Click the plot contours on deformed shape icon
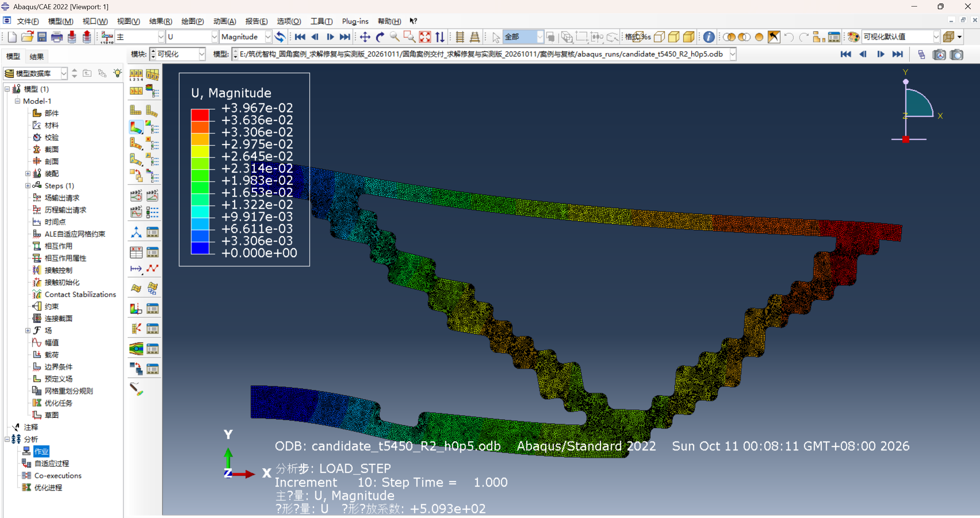Screen dimensions: 980x518 pos(136,127)
